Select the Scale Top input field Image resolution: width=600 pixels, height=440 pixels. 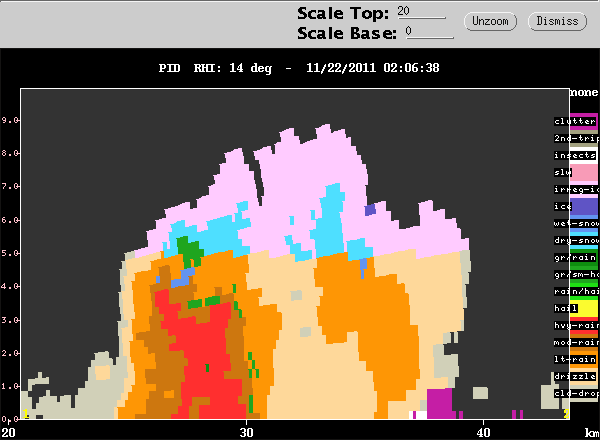[421, 11]
